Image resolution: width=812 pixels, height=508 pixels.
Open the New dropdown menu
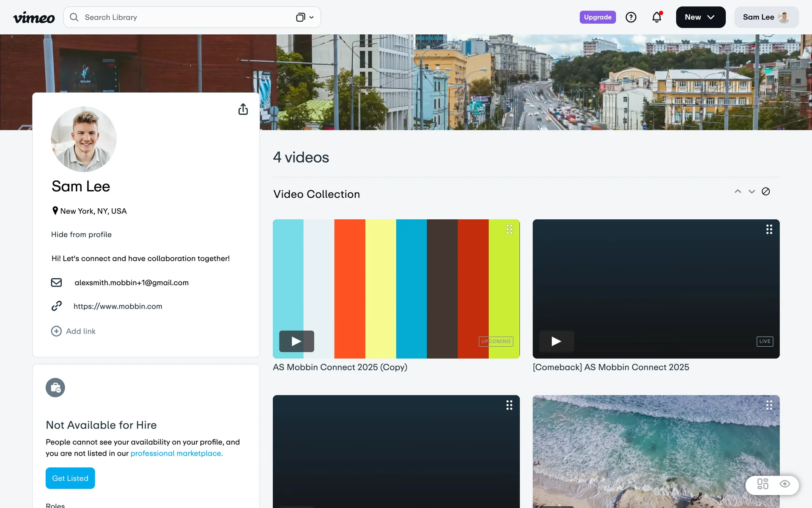(700, 17)
